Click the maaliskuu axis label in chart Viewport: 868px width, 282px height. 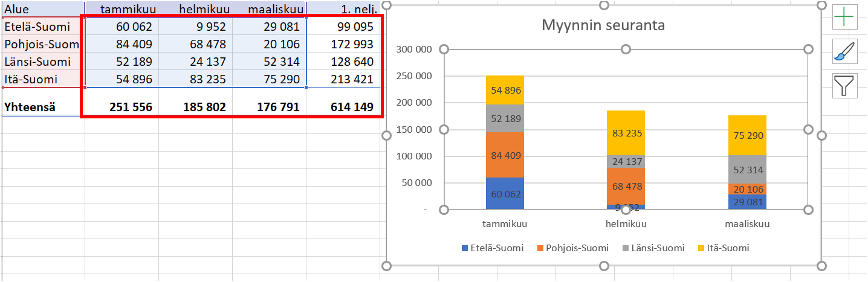point(747,223)
